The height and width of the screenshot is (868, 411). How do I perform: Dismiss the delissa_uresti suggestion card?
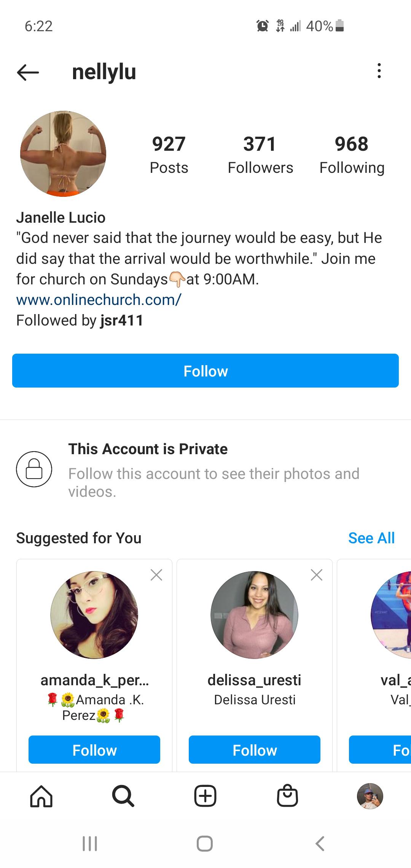tap(317, 575)
